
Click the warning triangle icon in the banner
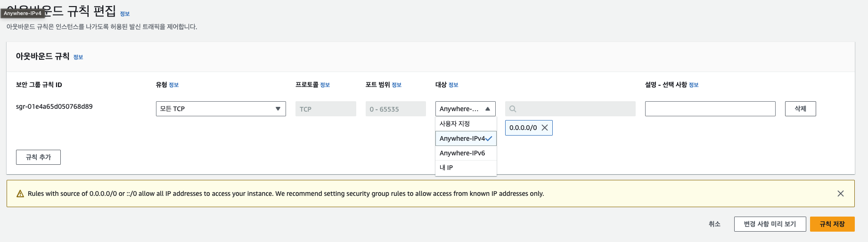pyautogui.click(x=20, y=194)
